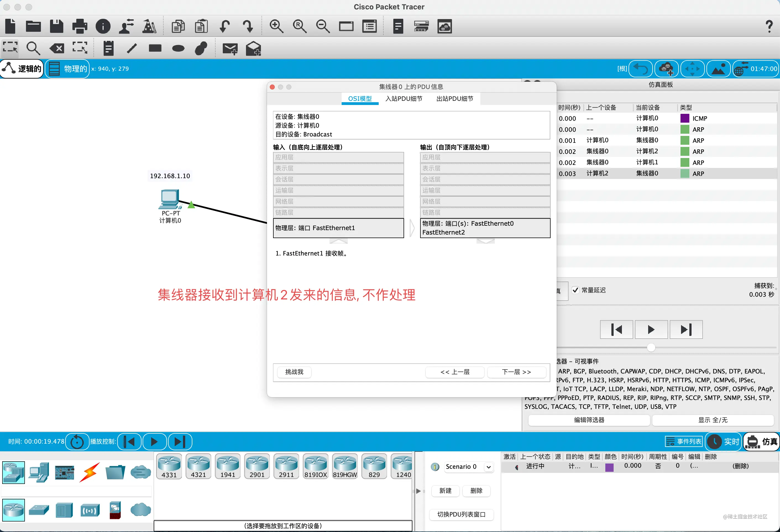780x532 pixels.
Task: Switch to 物理的 workspace view
Action: [67, 69]
